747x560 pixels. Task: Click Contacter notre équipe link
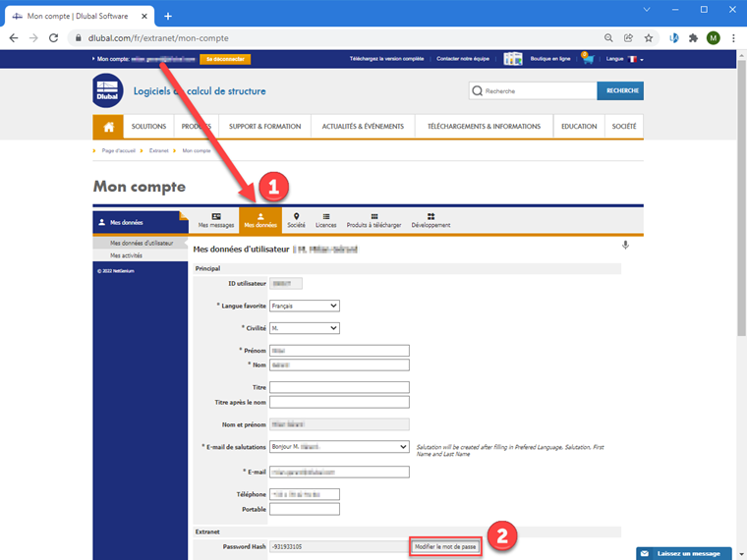(463, 59)
